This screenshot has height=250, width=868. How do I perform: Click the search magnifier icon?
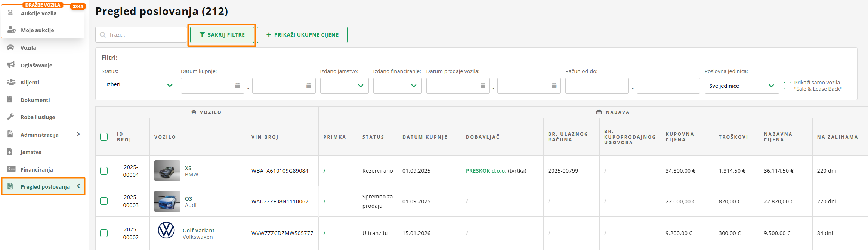click(x=103, y=35)
